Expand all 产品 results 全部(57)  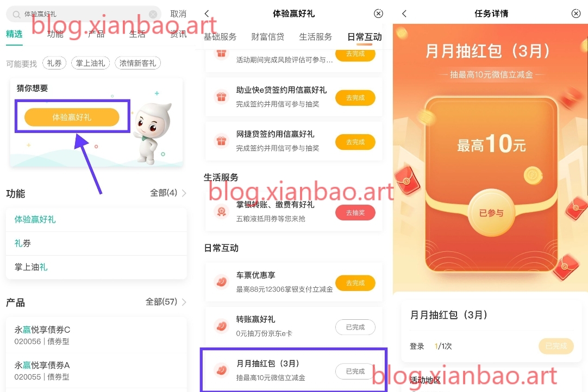click(x=166, y=302)
